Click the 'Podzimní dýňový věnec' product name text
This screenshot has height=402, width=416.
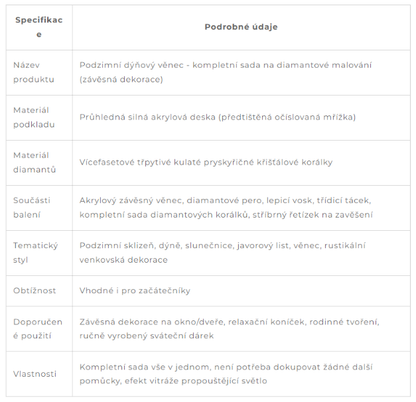click(x=131, y=65)
